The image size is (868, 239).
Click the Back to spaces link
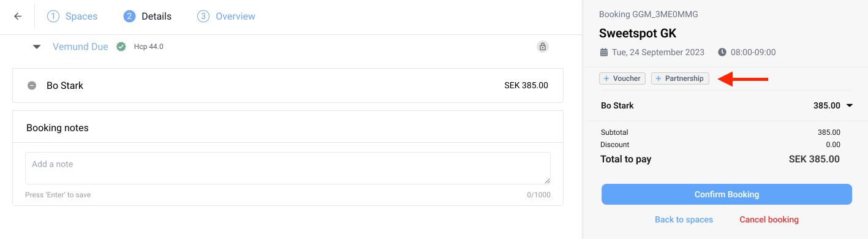pyautogui.click(x=684, y=219)
